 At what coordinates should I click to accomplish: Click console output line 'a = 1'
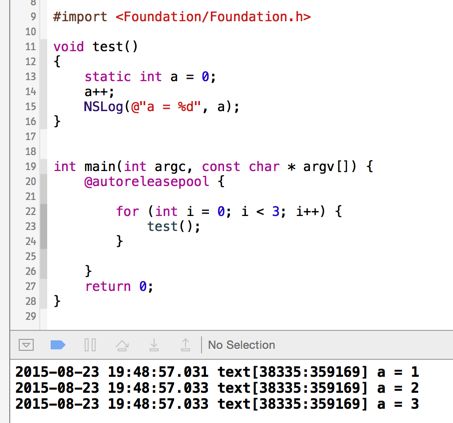(x=217, y=372)
